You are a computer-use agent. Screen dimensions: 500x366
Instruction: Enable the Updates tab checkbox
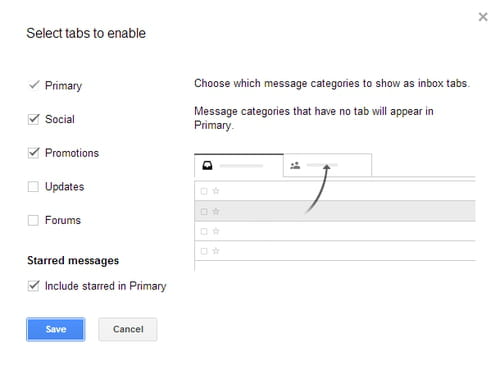(x=33, y=186)
